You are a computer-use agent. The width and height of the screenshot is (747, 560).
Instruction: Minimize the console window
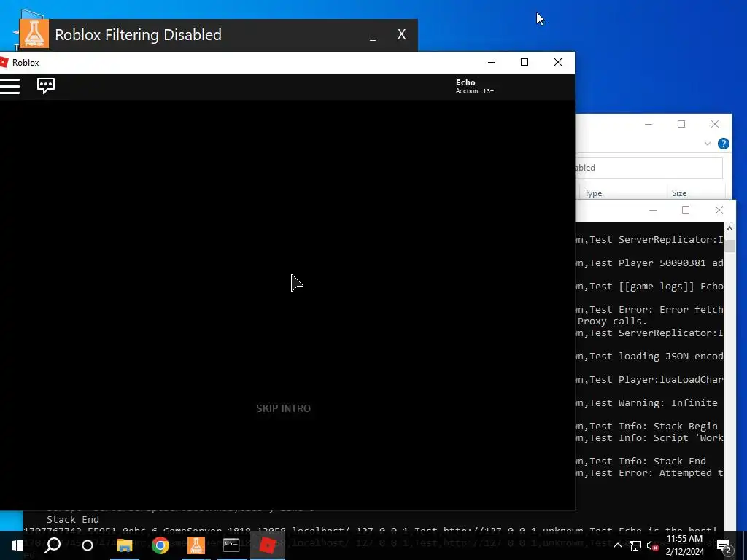point(653,210)
